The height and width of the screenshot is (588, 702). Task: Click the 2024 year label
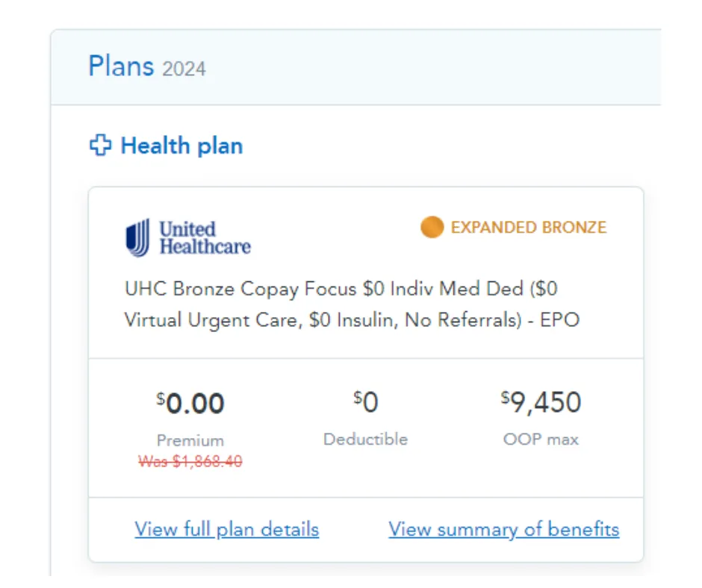coord(184,69)
